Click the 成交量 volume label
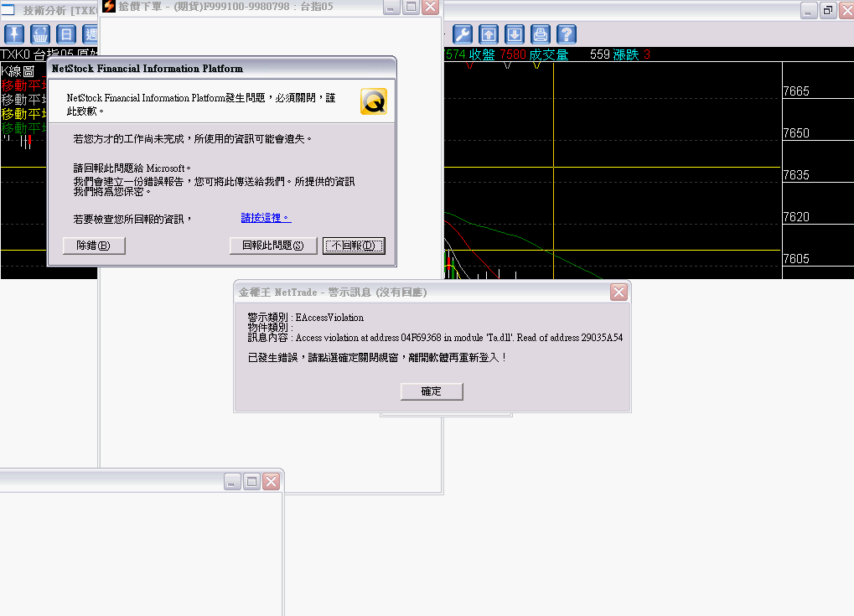This screenshot has height=616, width=854. [548, 54]
